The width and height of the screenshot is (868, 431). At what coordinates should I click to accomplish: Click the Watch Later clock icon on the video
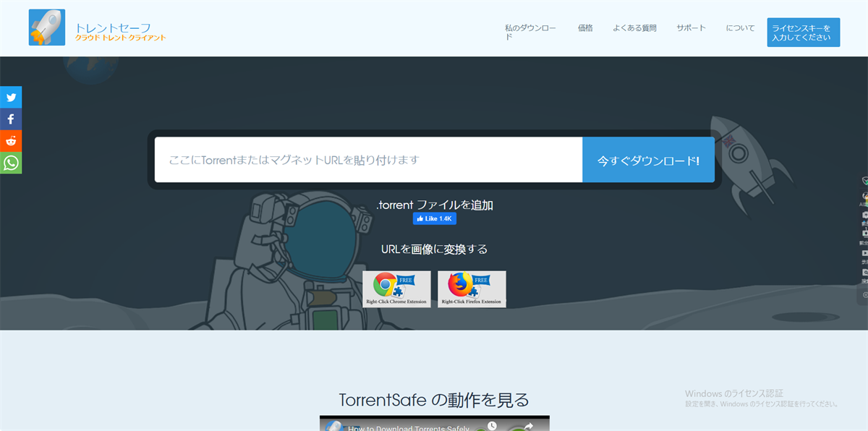(x=492, y=426)
